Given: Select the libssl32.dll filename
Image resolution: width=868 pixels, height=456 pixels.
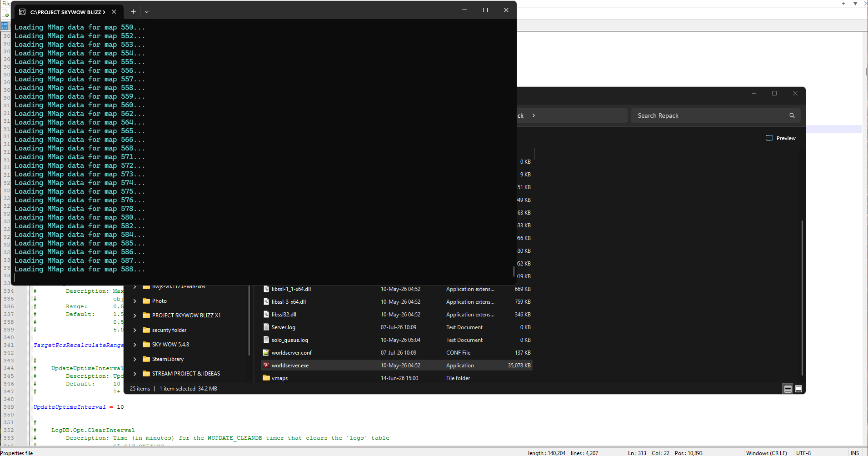Looking at the screenshot, I should 284,315.
